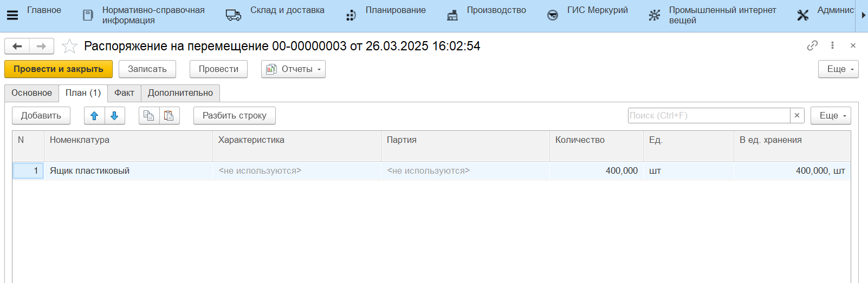The width and height of the screenshot is (868, 283).
Task: Switch to the Дополнительно tab
Action: [x=180, y=93]
